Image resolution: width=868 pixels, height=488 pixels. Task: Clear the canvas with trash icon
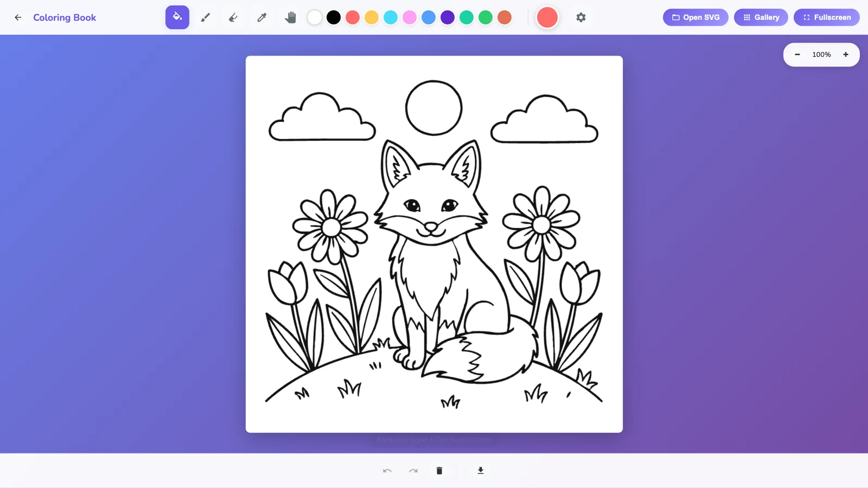click(x=439, y=471)
